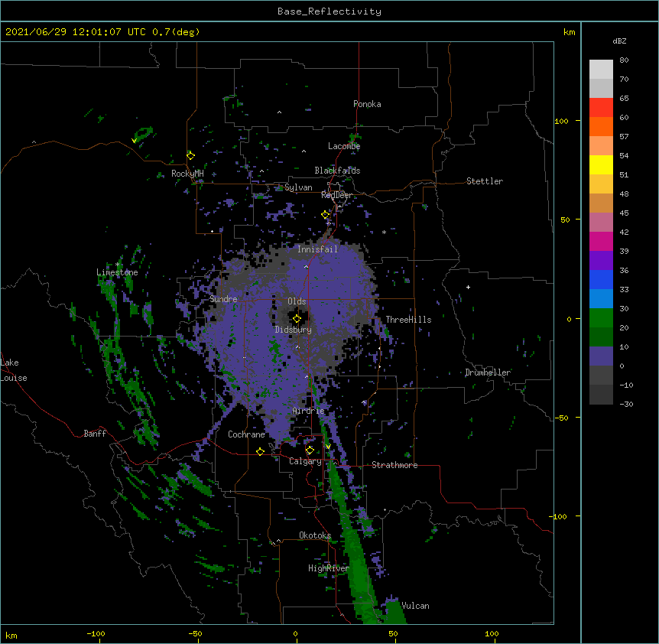Click the Okotoks label
Screen dimensions: 659x644
(315, 535)
